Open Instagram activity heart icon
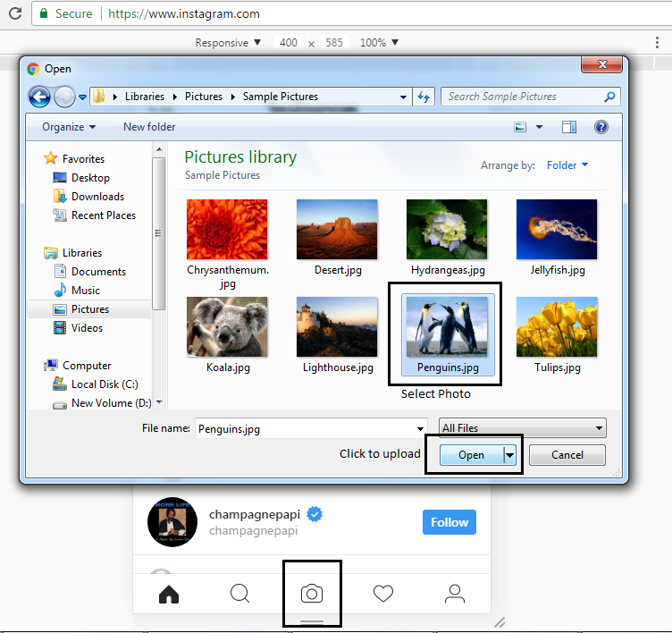The width and height of the screenshot is (672, 633). [x=383, y=594]
